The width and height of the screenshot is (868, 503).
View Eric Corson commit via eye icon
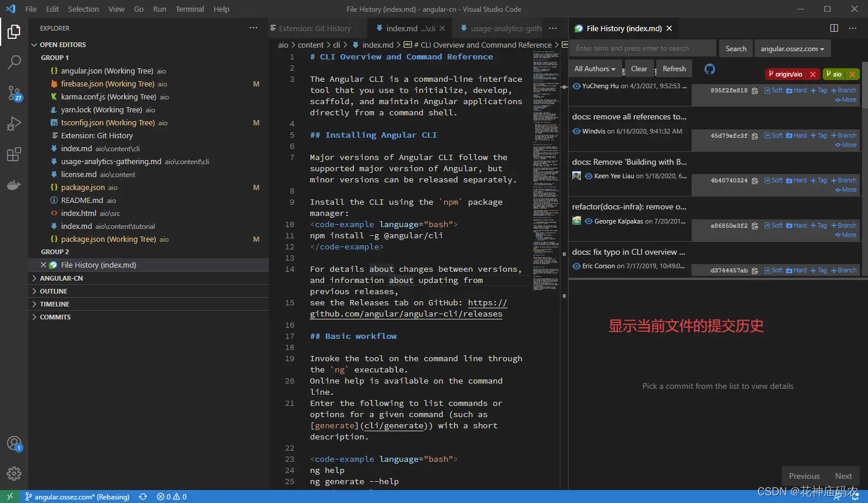576,266
